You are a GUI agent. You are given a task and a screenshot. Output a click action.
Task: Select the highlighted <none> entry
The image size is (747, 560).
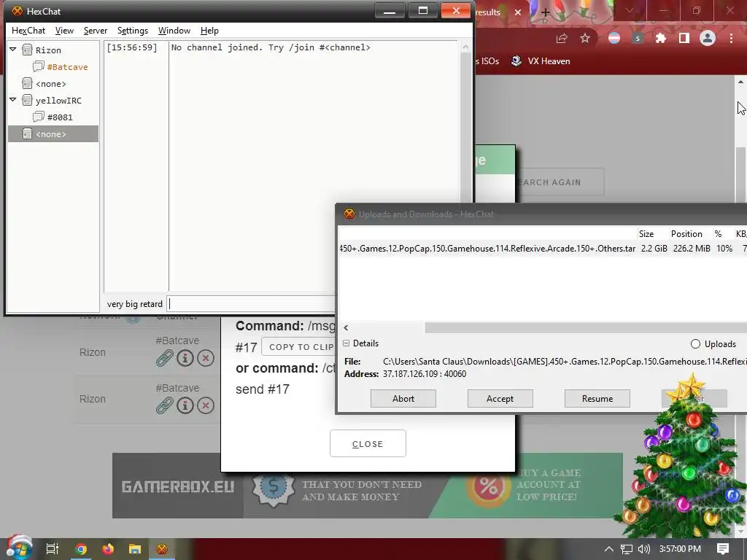pos(53,134)
